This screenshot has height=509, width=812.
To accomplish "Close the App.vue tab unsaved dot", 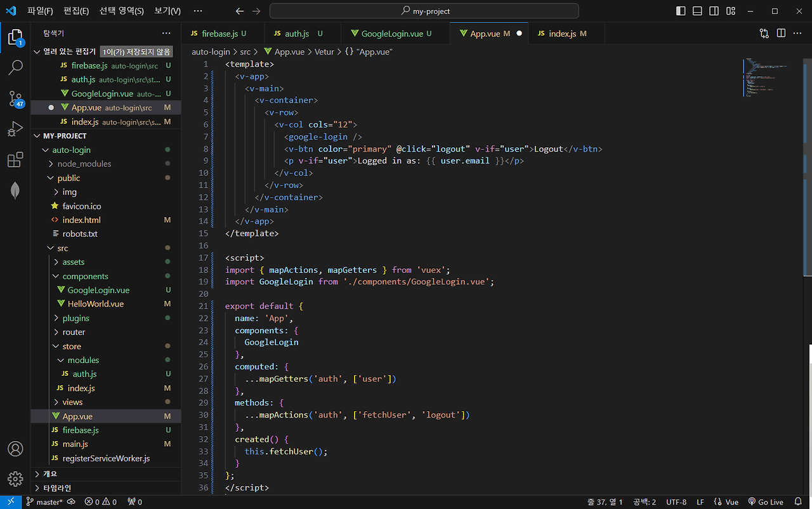I will [x=519, y=34].
